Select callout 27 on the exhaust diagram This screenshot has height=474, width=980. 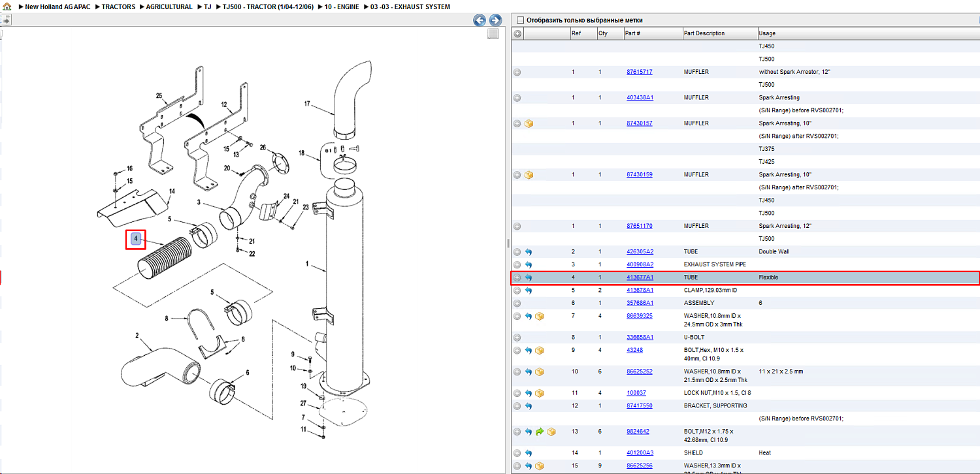pos(303,404)
